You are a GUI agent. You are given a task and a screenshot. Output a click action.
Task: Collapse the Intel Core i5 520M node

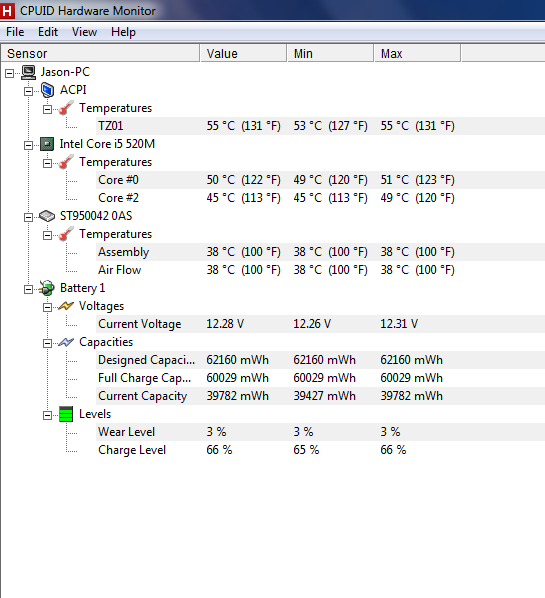pyautogui.click(x=29, y=146)
